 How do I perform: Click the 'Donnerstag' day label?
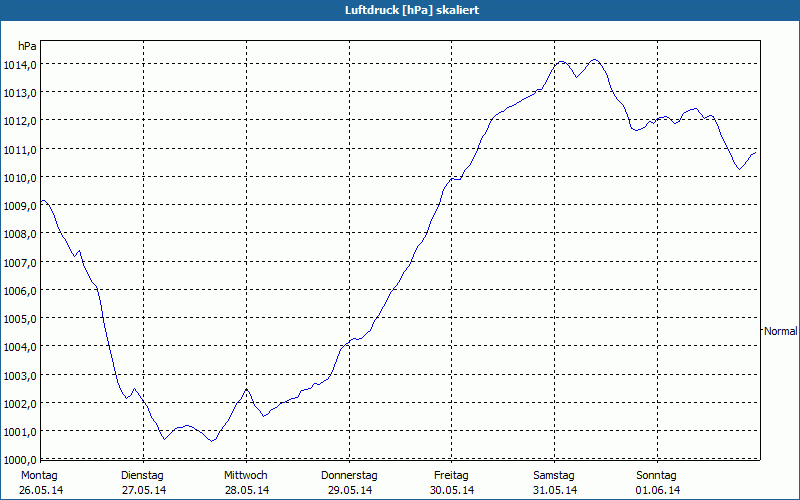point(349,476)
